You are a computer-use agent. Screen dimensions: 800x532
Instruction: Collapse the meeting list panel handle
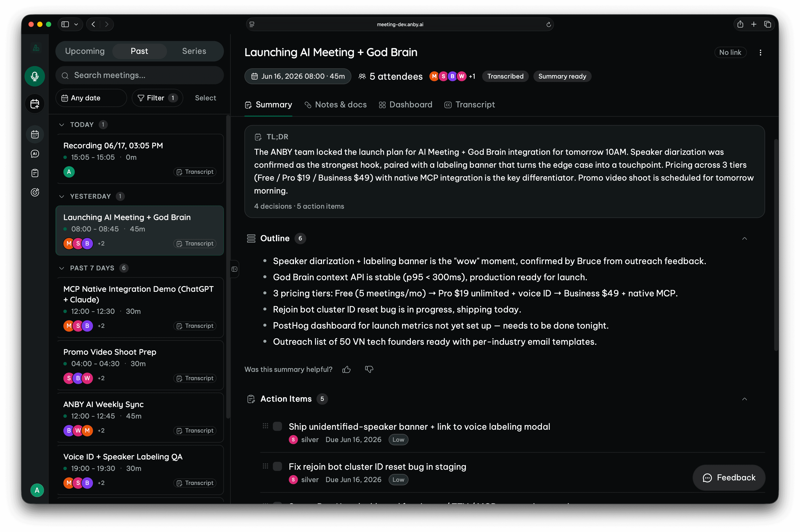point(234,269)
